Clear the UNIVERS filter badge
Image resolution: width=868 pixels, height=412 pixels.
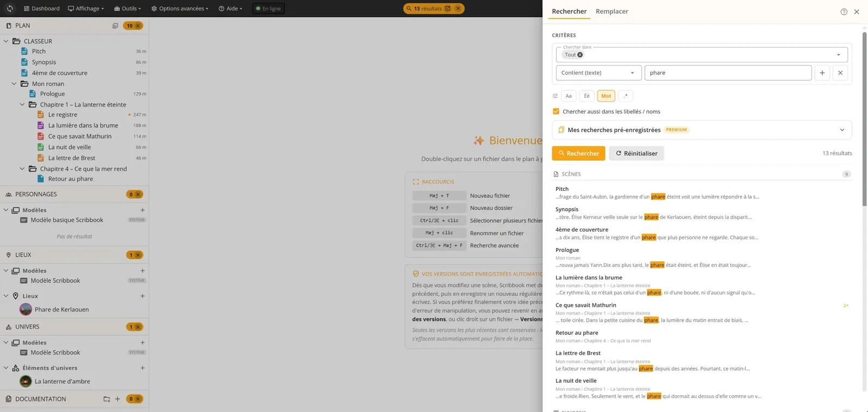(x=138, y=327)
